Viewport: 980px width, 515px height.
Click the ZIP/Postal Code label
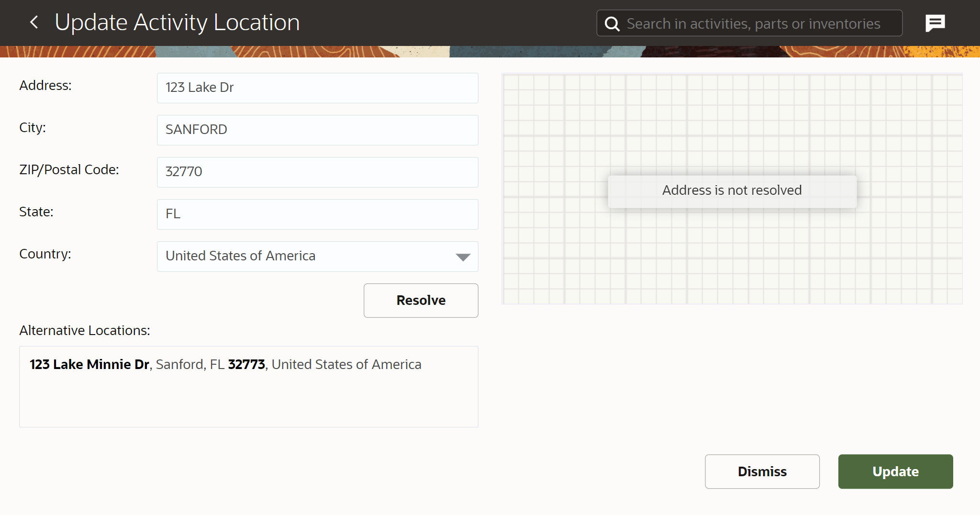(x=69, y=169)
